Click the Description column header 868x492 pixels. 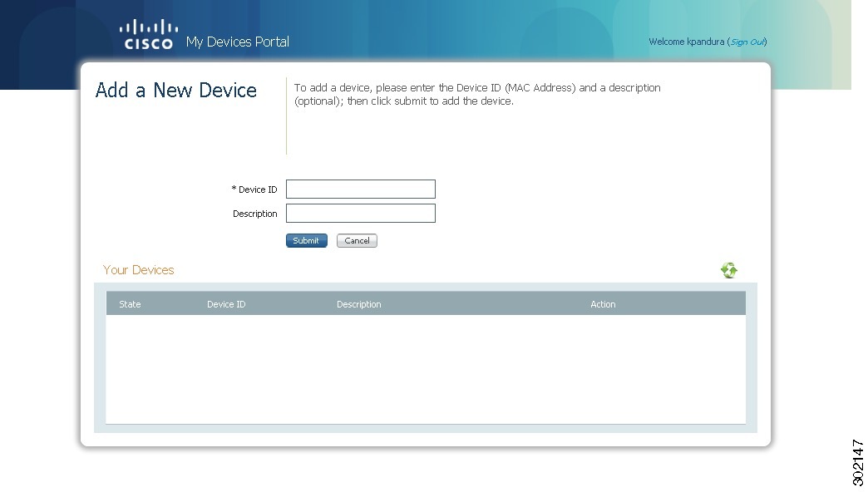[x=358, y=303]
